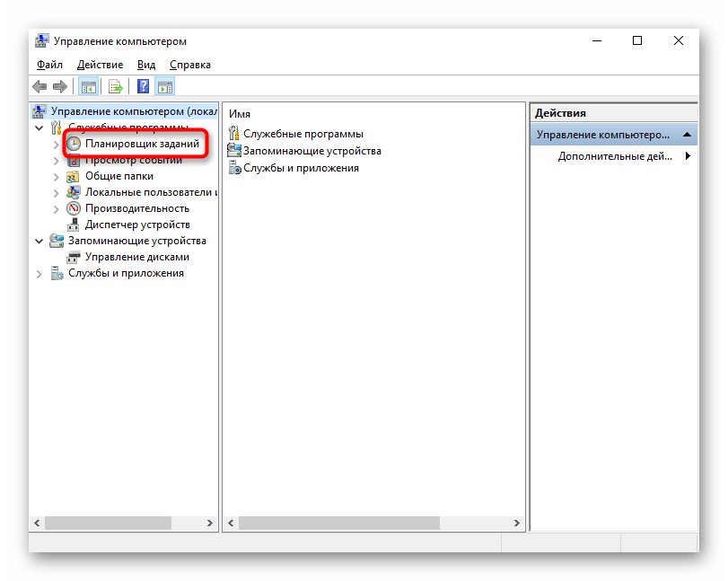
Task: Open the Вид menu
Action: (x=146, y=65)
